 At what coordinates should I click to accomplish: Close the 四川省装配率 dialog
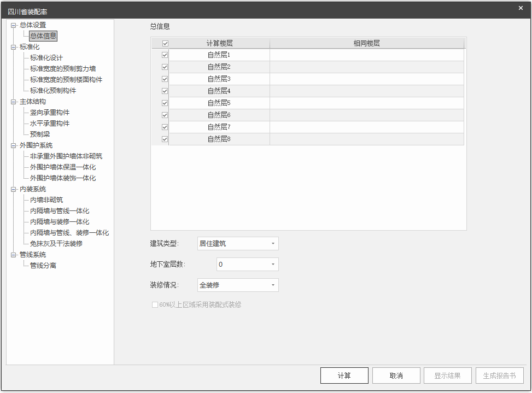tap(521, 8)
